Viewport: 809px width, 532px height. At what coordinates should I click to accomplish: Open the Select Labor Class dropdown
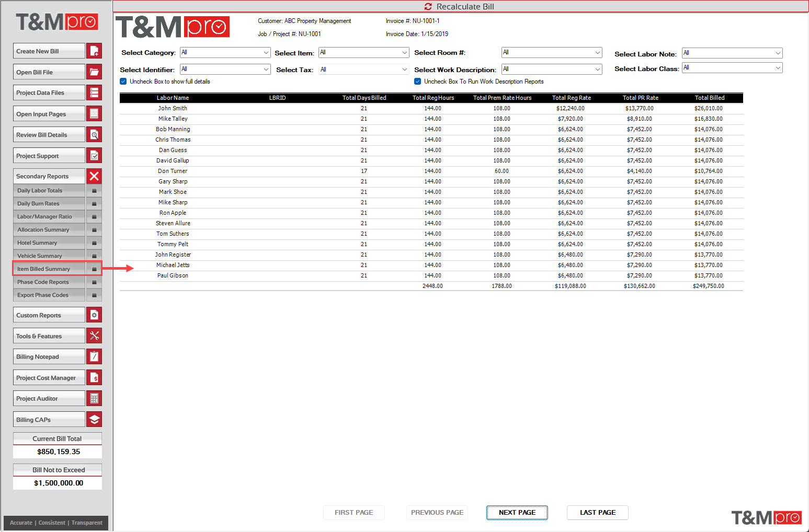(732, 68)
